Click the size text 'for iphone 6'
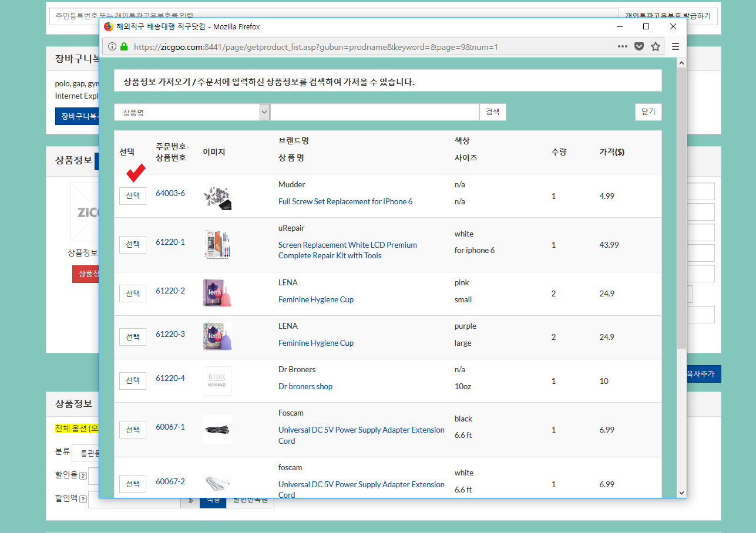This screenshot has height=533, width=756. click(475, 250)
